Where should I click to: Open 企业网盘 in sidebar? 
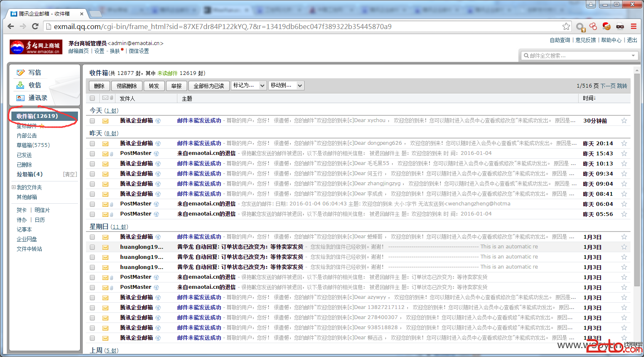point(27,239)
